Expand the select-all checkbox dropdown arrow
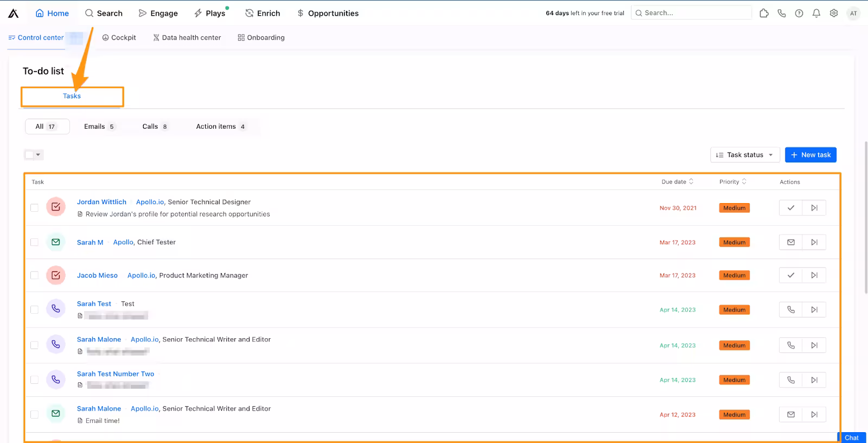This screenshot has width=868, height=443. 38,155
